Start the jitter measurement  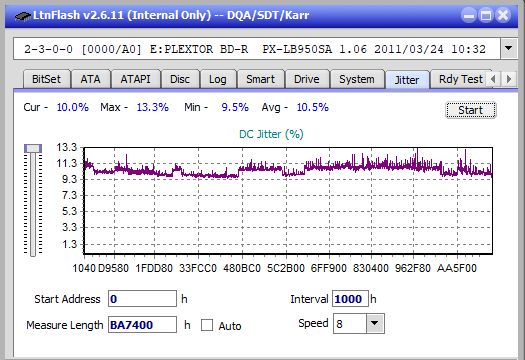(x=471, y=110)
